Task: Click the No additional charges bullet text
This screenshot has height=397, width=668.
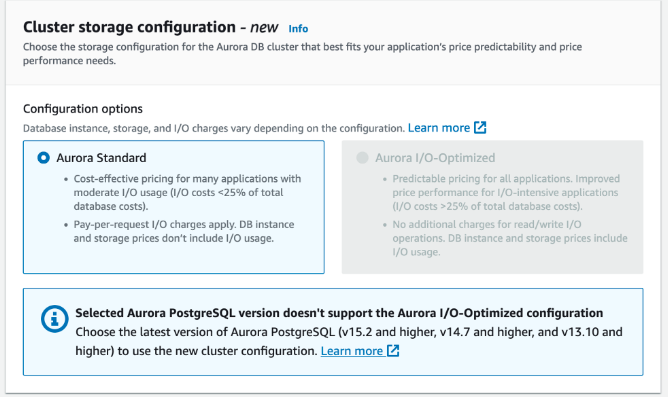Action: click(x=510, y=238)
